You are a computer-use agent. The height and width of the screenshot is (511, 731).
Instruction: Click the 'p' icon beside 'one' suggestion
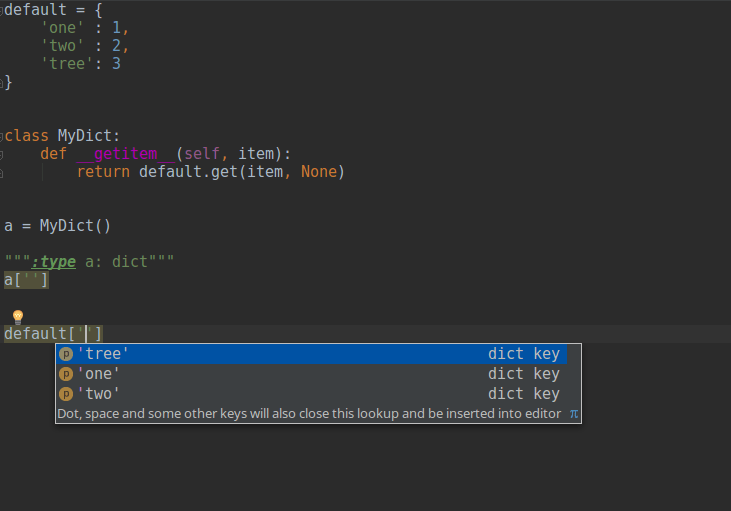click(66, 374)
